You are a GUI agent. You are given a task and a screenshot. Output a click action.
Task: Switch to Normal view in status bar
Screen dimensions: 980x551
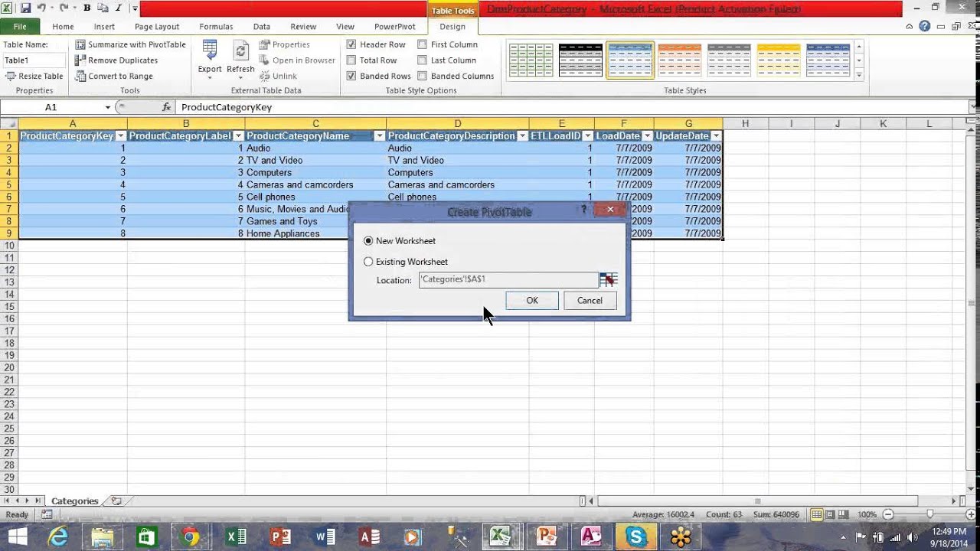(x=817, y=514)
